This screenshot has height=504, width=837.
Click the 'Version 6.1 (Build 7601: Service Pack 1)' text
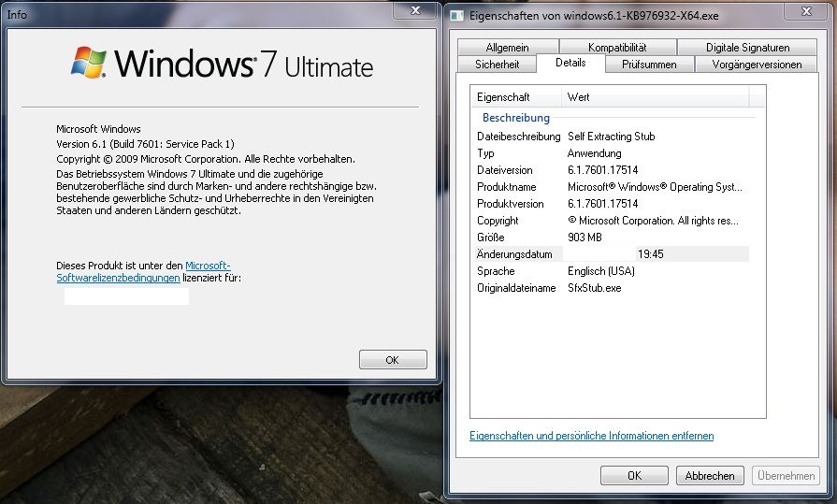(145, 144)
